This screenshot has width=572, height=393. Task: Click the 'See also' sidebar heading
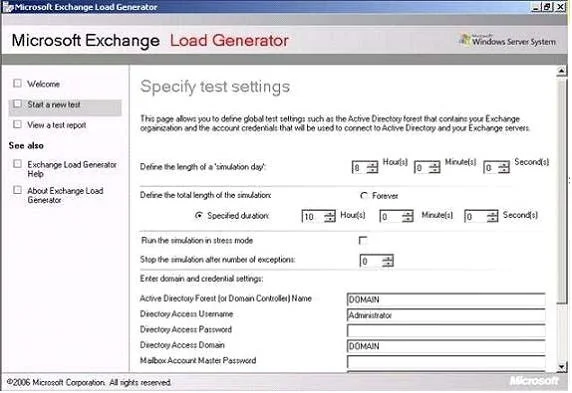tap(26, 146)
